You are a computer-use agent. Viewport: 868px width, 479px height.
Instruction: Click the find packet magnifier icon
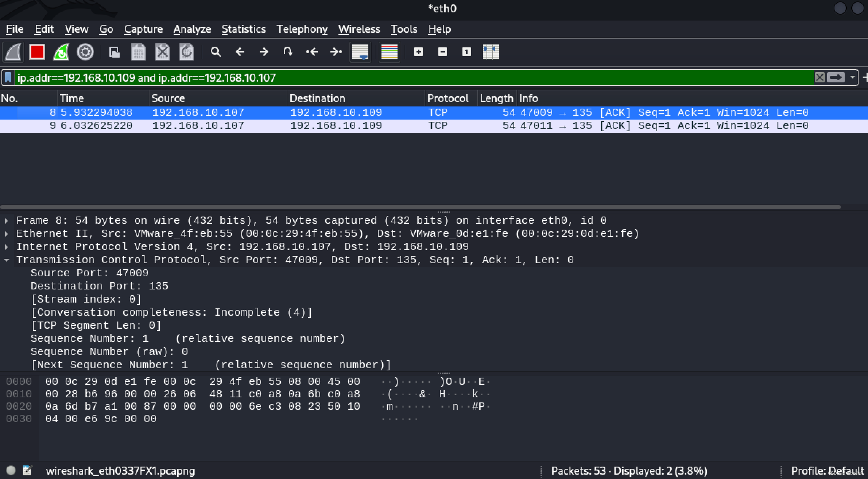coord(216,52)
